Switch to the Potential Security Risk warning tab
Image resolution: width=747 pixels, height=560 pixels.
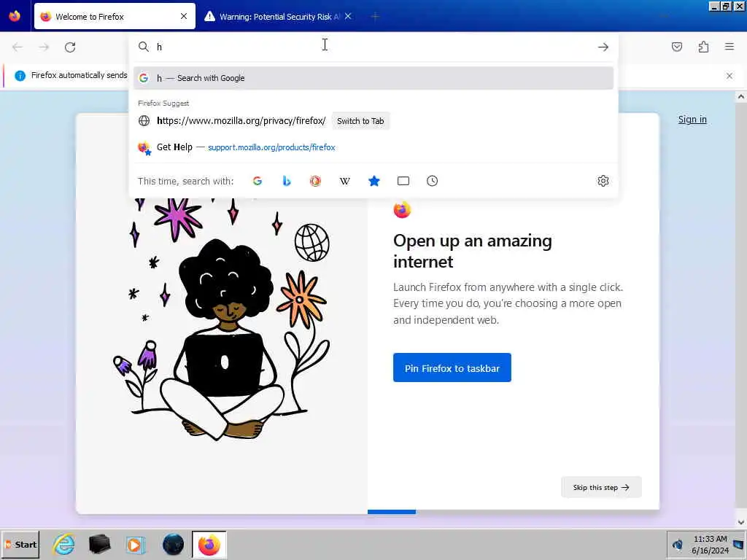[279, 16]
